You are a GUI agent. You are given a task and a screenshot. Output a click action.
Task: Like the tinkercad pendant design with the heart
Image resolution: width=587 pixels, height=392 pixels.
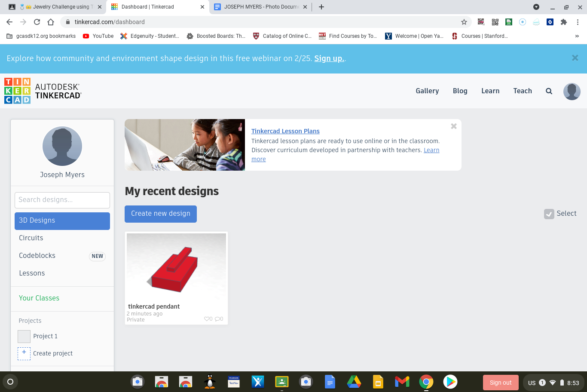point(206,318)
